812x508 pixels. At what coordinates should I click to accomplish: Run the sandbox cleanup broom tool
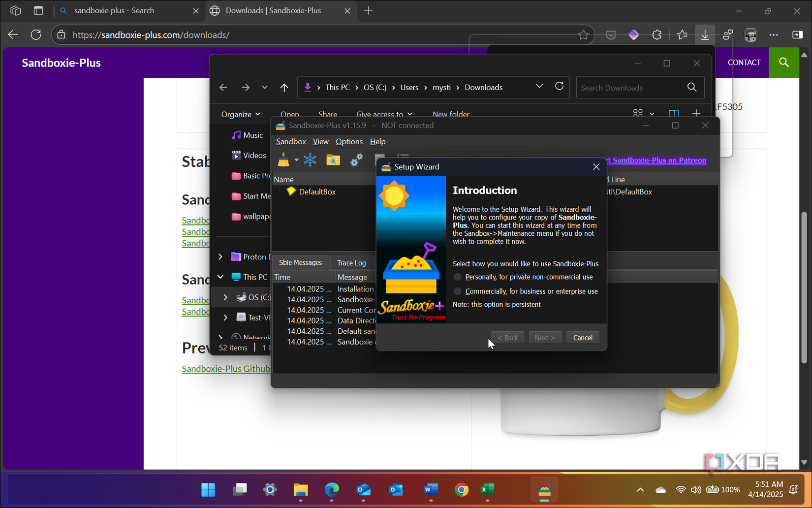(x=283, y=159)
